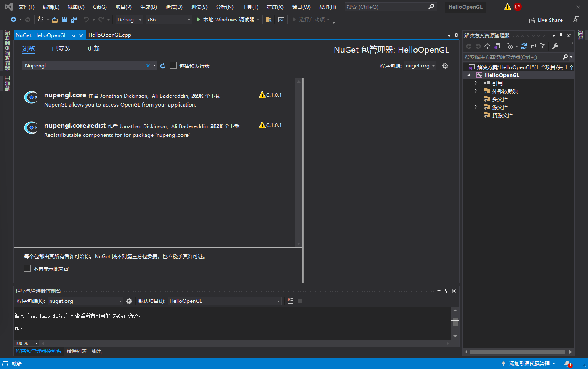
Task: Click pending changes filter clock icon
Action: click(x=510, y=46)
